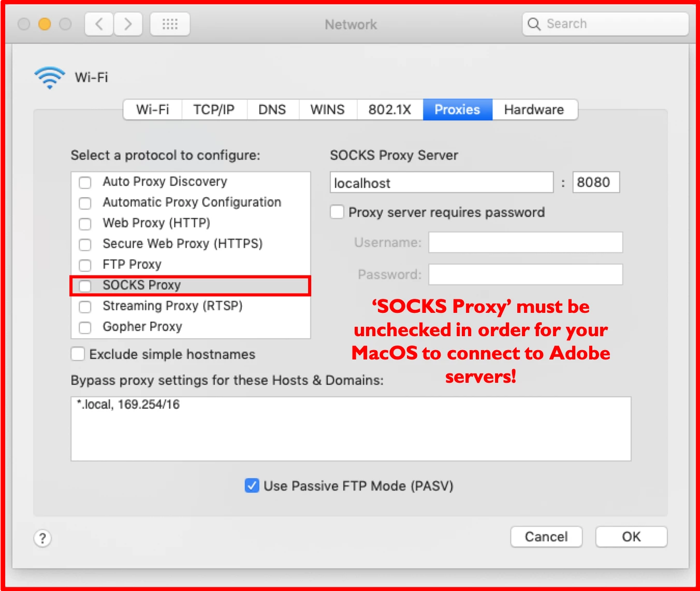Go forward with the right arrow button
Screen dimensions: 700x591
click(x=128, y=24)
